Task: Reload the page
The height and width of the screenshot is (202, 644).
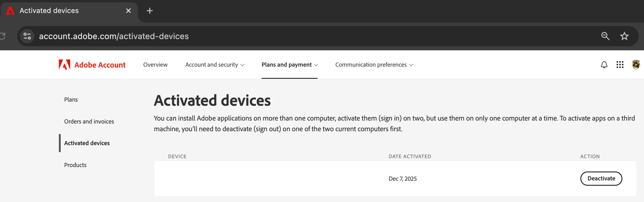Action: point(2,36)
